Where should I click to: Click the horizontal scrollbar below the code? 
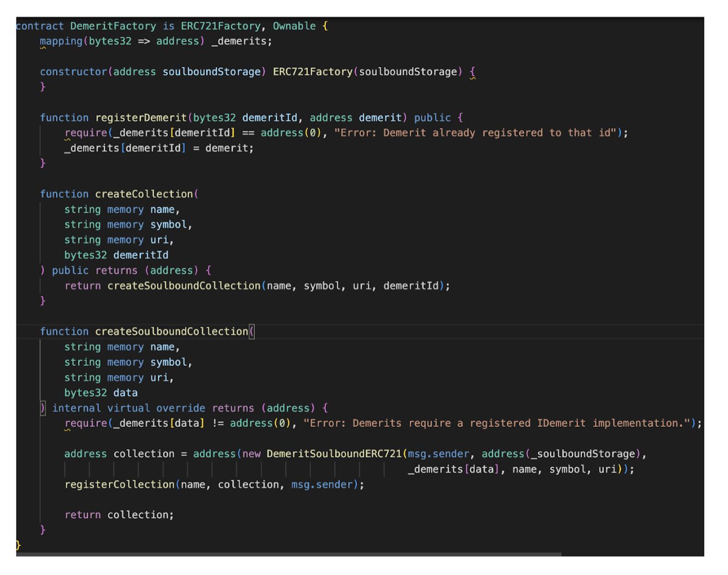tap(289, 554)
